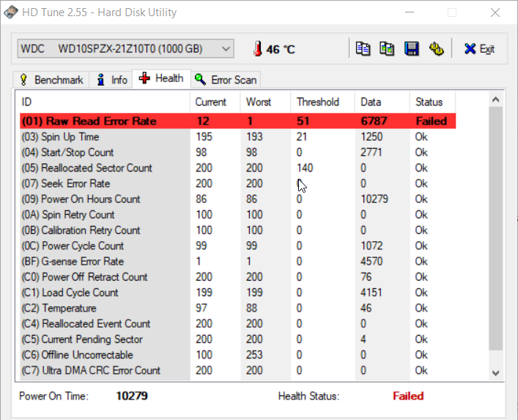Select the (C2) Temperature row

point(238,308)
